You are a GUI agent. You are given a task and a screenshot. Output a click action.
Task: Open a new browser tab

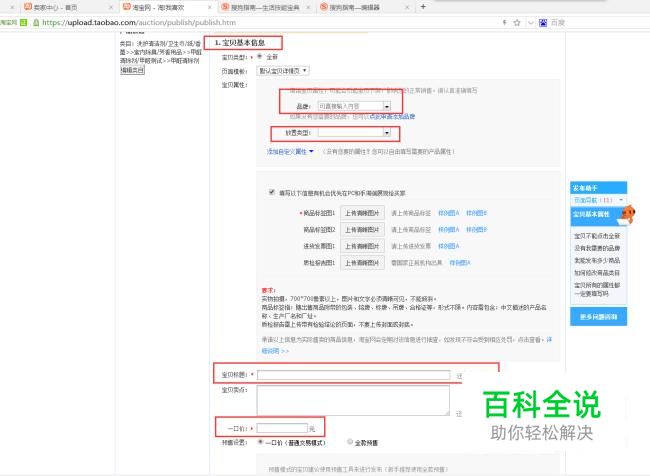pos(423,7)
